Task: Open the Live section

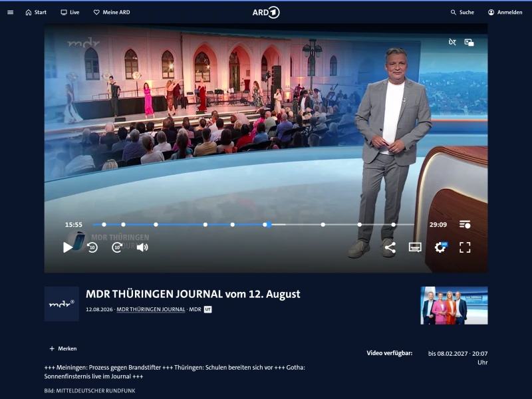Action: [70, 12]
